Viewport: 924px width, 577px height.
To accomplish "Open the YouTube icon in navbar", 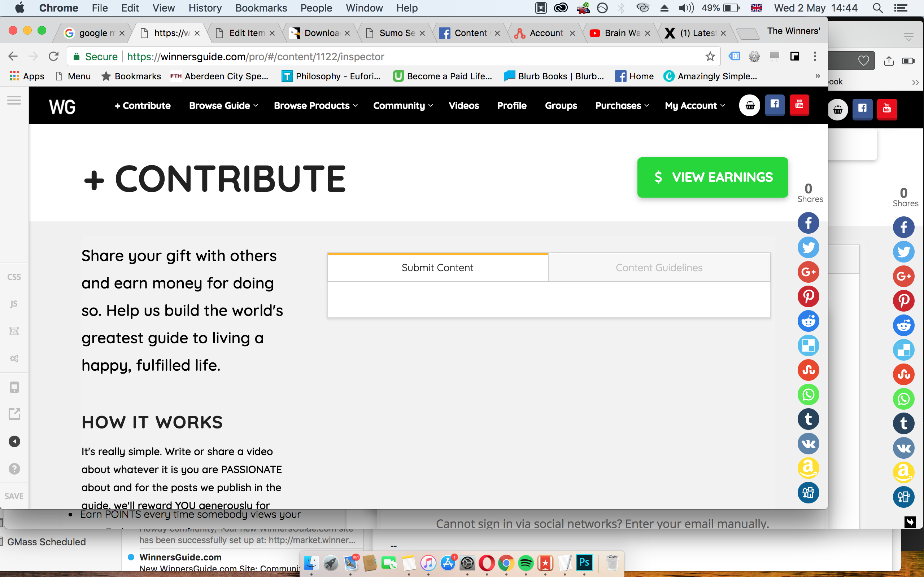I will [799, 105].
